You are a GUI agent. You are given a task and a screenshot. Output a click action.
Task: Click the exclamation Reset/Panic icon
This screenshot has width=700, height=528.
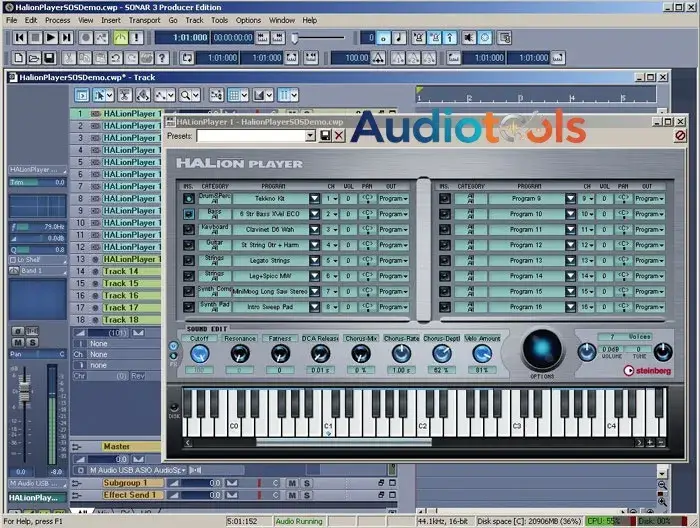136,37
